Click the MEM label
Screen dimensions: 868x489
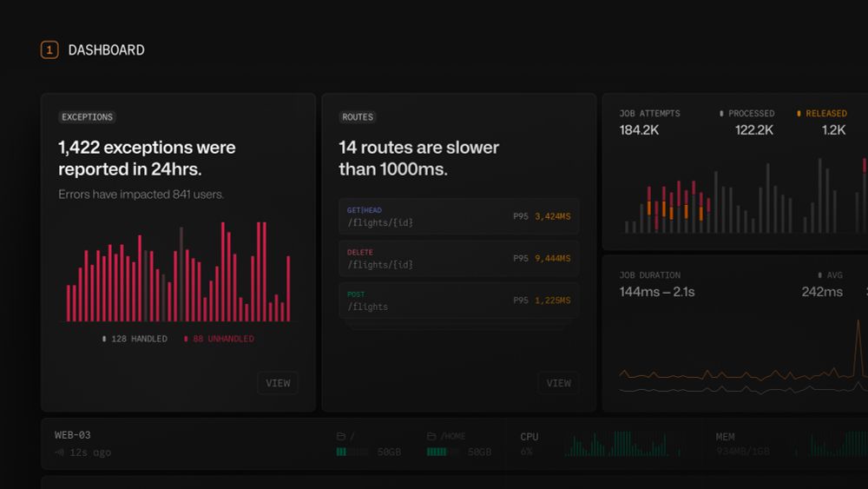pos(725,436)
